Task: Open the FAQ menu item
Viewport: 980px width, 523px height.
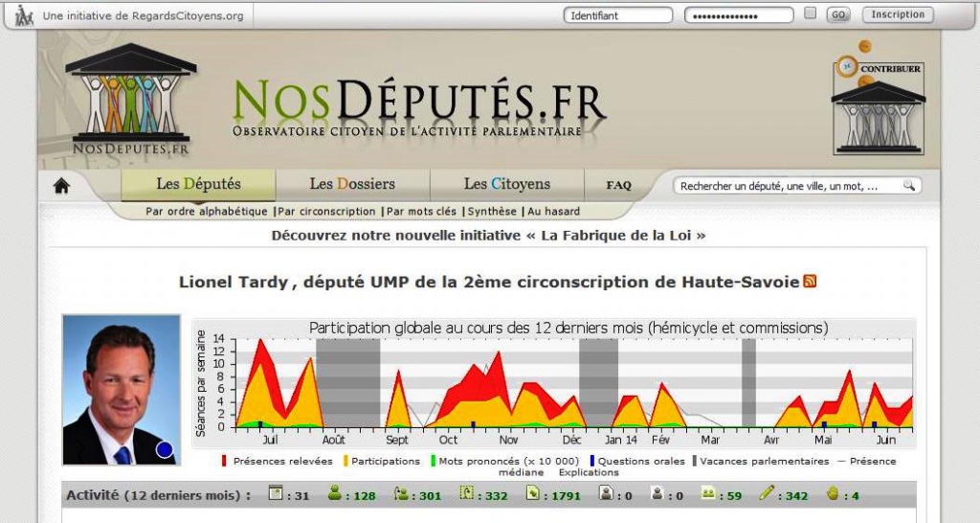Action: tap(618, 185)
